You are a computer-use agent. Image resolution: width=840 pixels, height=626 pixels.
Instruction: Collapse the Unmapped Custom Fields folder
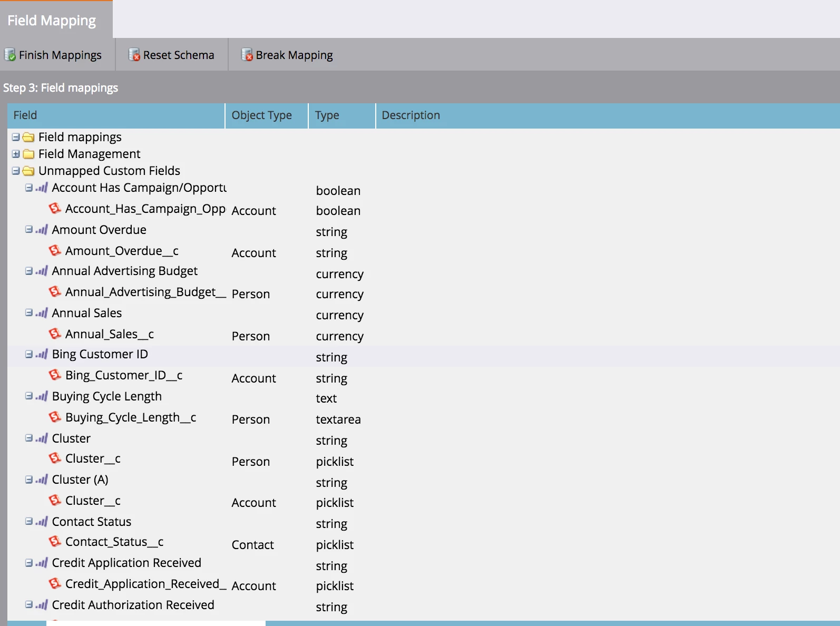click(x=16, y=171)
